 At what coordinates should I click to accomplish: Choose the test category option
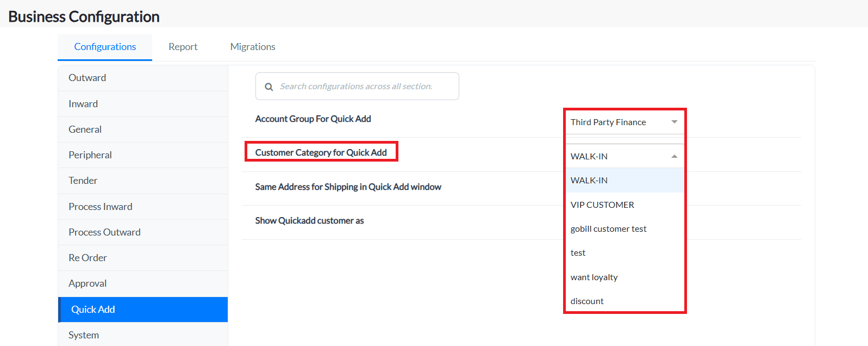578,253
